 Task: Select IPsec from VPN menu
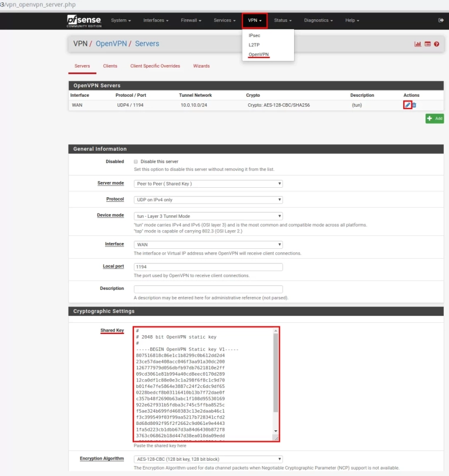(x=254, y=36)
